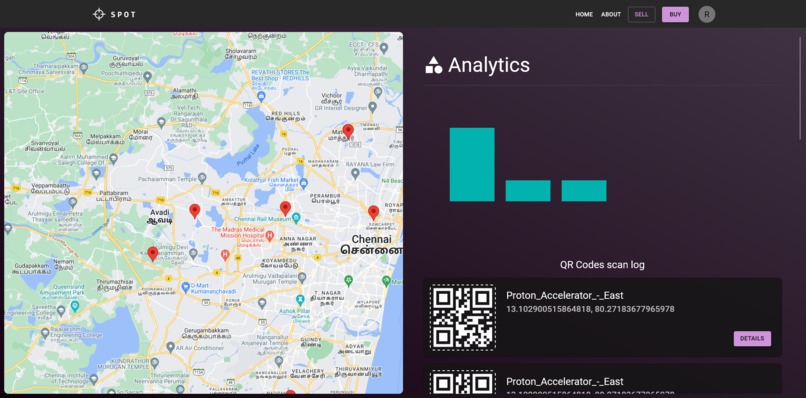Click red map pin near Royapuram

pos(374,213)
